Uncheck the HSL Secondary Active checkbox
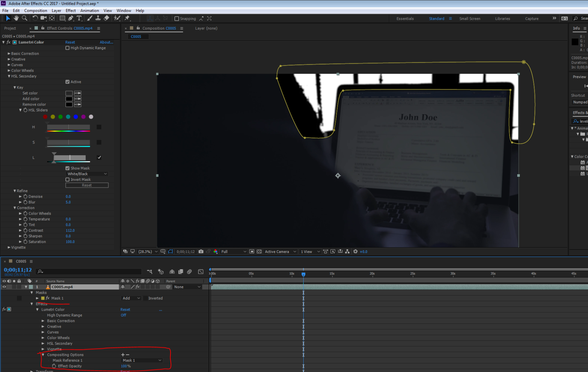Screen dimensions: 588x372 (67, 82)
